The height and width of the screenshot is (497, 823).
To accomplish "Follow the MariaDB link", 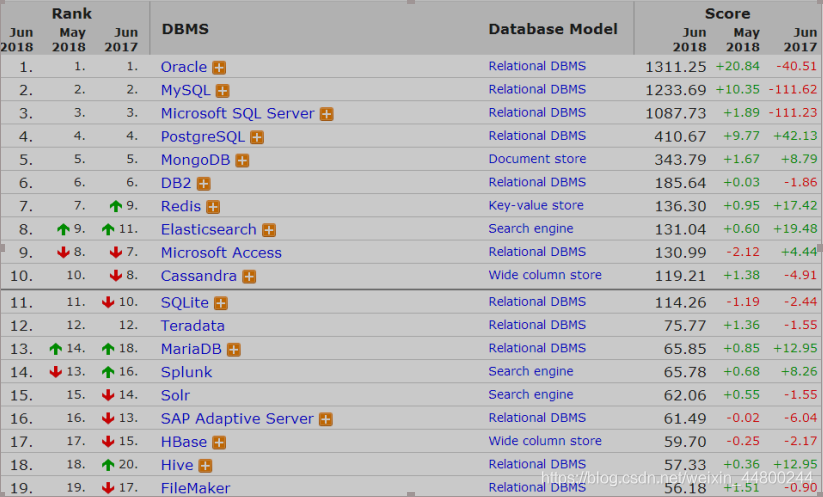I will point(191,349).
